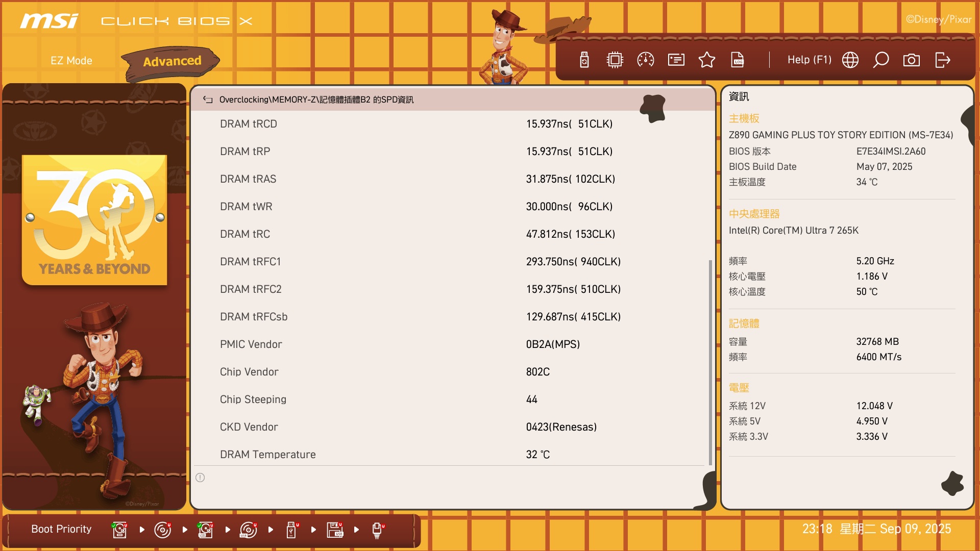
Task: Click the 12.048 V system voltage value
Action: (874, 406)
